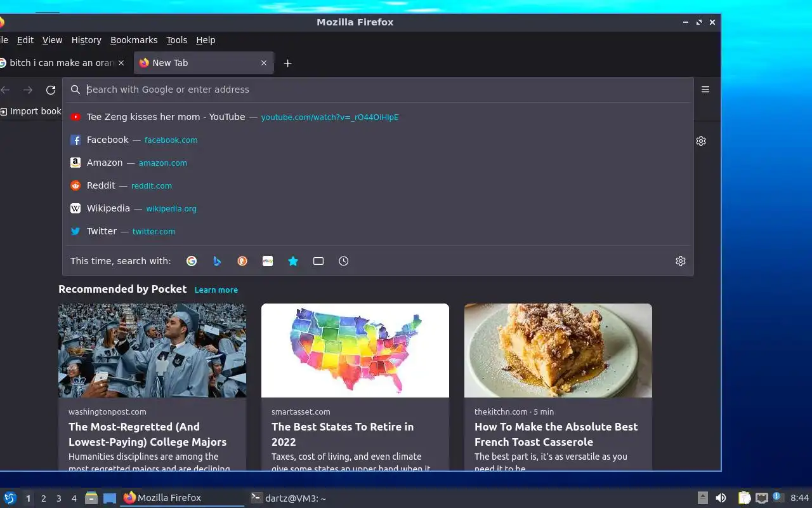Open the History menu

point(86,40)
